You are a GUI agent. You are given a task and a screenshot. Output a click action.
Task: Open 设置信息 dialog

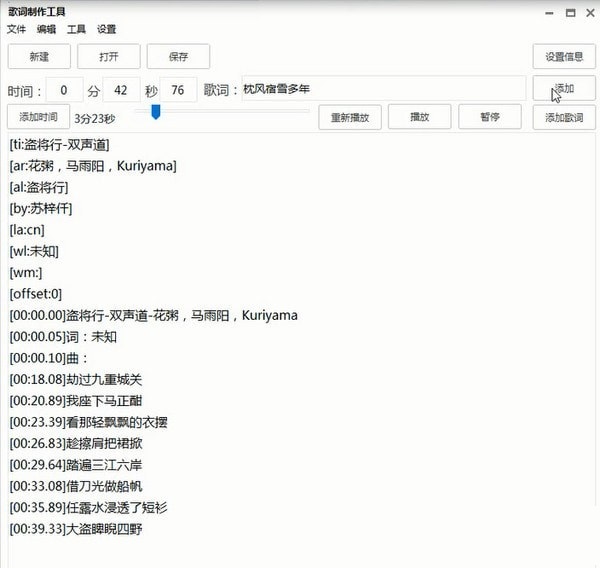pos(563,56)
